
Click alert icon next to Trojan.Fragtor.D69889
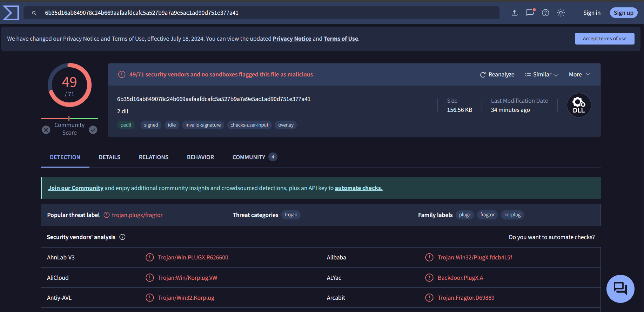pyautogui.click(x=429, y=298)
